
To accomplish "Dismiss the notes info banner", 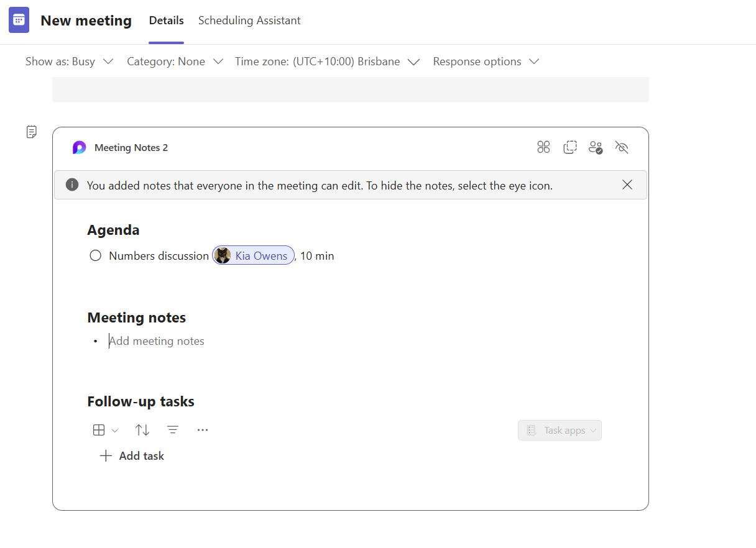I will pos(627,185).
